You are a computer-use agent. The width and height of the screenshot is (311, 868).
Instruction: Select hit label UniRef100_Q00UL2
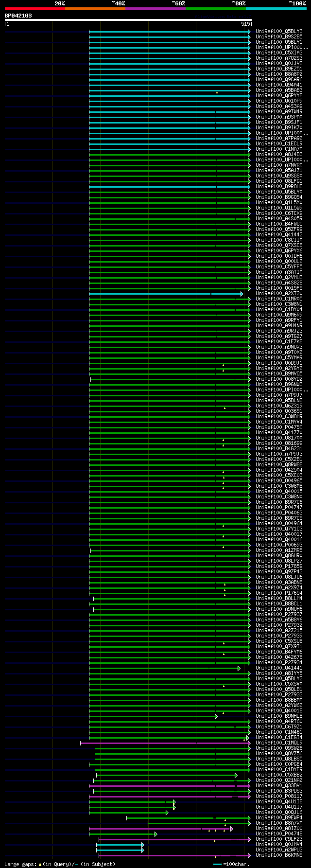click(x=279, y=262)
